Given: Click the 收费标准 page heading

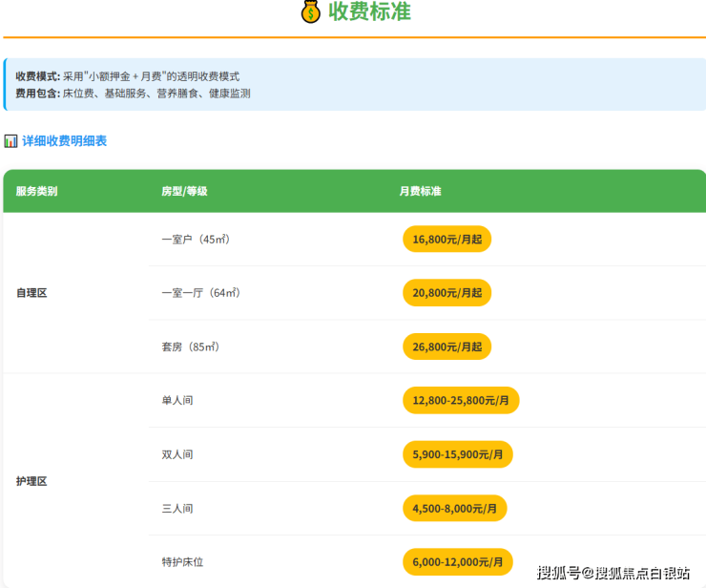Looking at the screenshot, I should [369, 12].
